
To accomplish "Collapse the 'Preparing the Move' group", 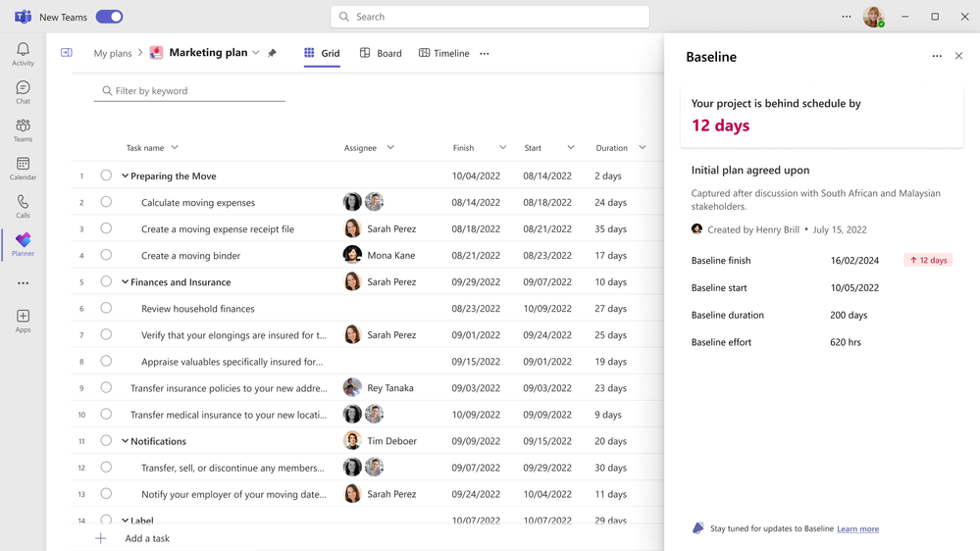I will (125, 176).
